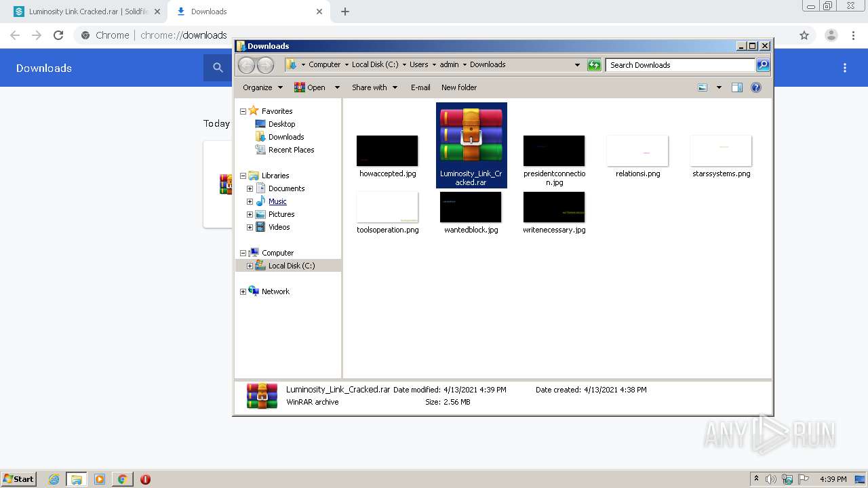Click the Explorer Back navigation arrow
The width and height of the screenshot is (868, 488).
click(246, 65)
